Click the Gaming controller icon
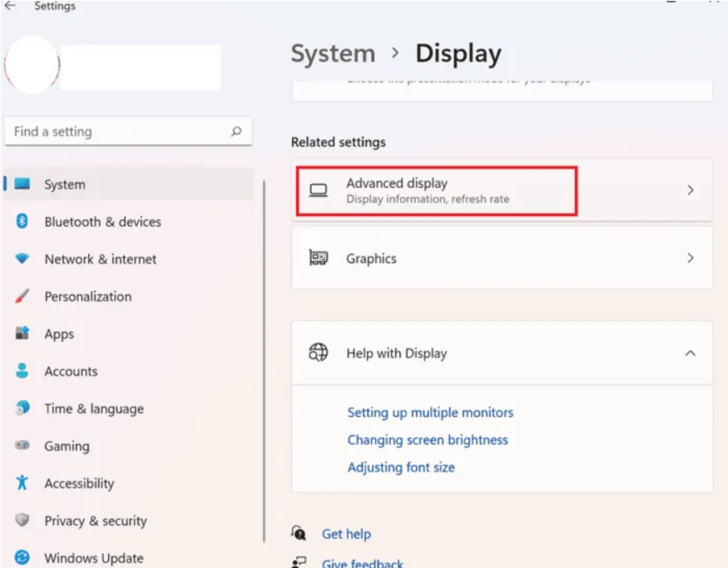728x568 pixels. 22,447
